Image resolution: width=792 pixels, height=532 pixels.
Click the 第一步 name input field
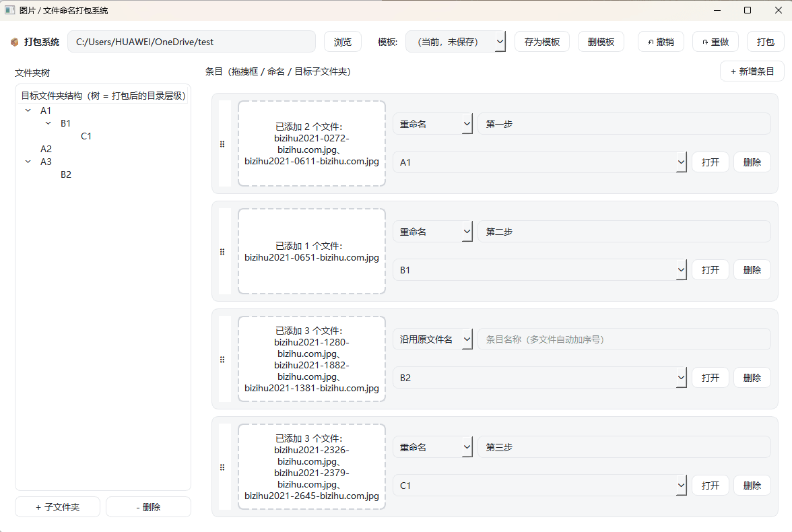pos(624,124)
